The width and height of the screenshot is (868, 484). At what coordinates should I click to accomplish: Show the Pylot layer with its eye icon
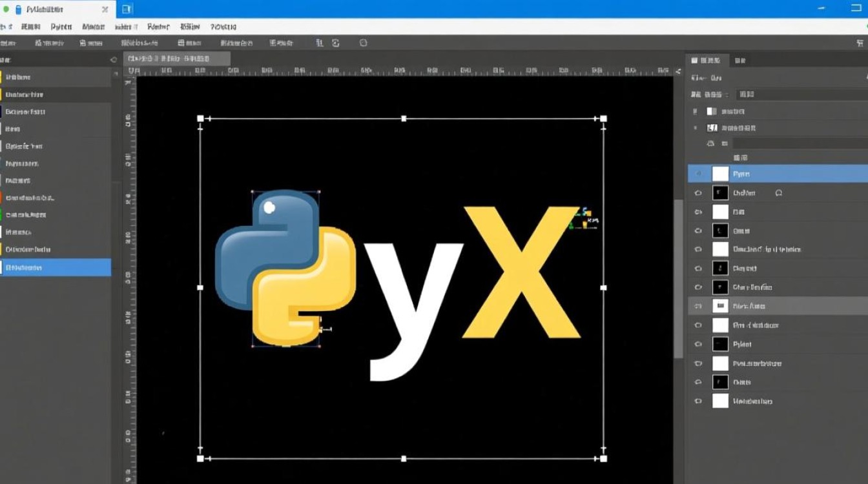coord(697,344)
